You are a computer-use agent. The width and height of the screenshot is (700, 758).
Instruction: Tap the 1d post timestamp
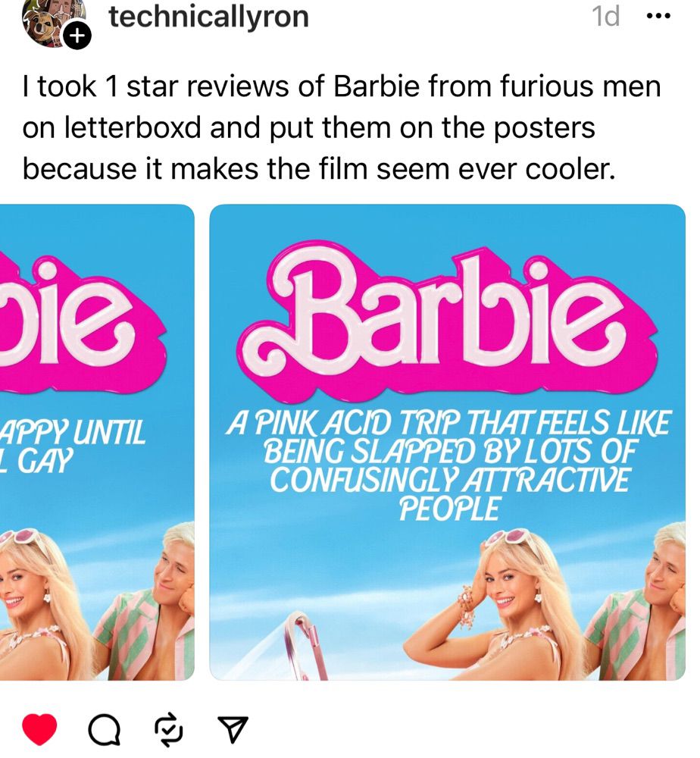click(x=605, y=17)
